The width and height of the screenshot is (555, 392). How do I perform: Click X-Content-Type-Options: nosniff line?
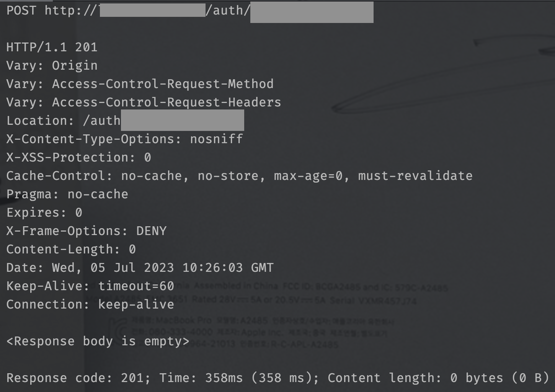click(x=125, y=139)
